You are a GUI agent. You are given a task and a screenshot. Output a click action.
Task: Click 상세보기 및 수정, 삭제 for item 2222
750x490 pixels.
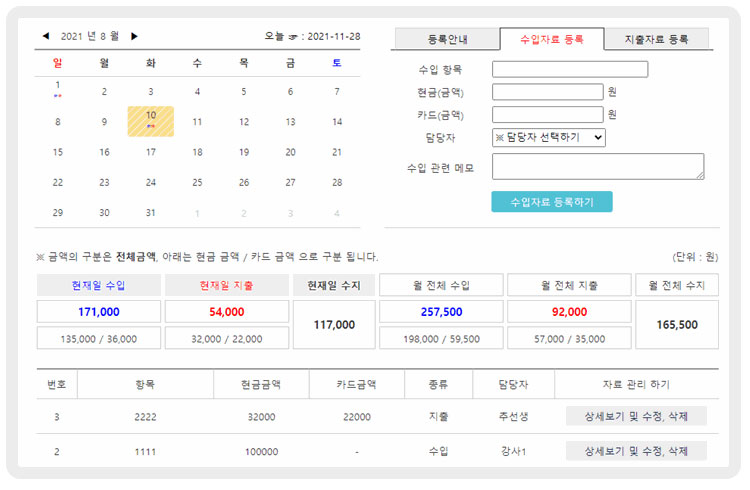click(636, 416)
